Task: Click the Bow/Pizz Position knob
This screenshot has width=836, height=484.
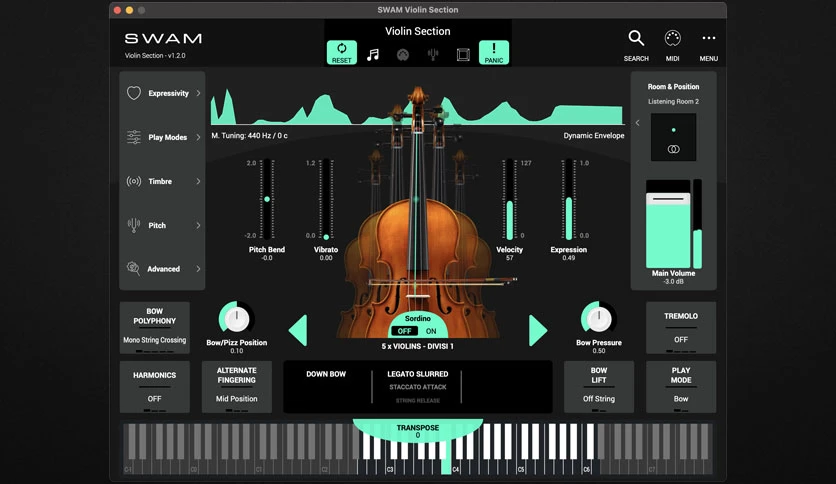Action: (236, 319)
